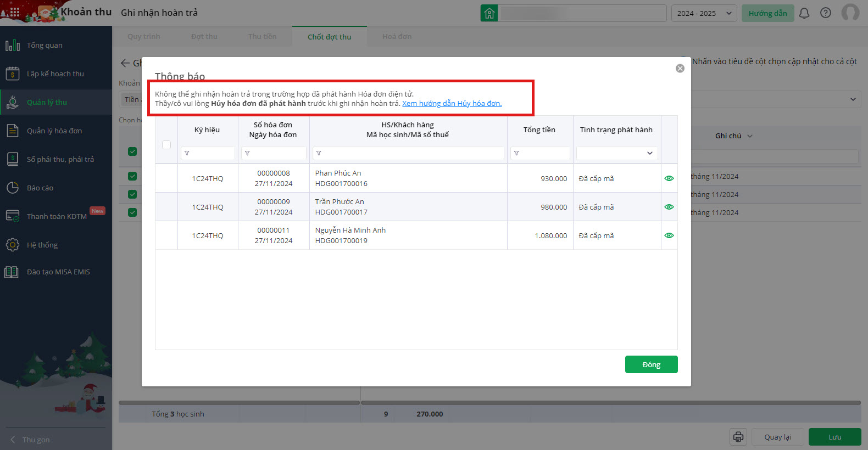Click back arrow next to page title
Screen dimensions: 868x450
tap(125, 63)
